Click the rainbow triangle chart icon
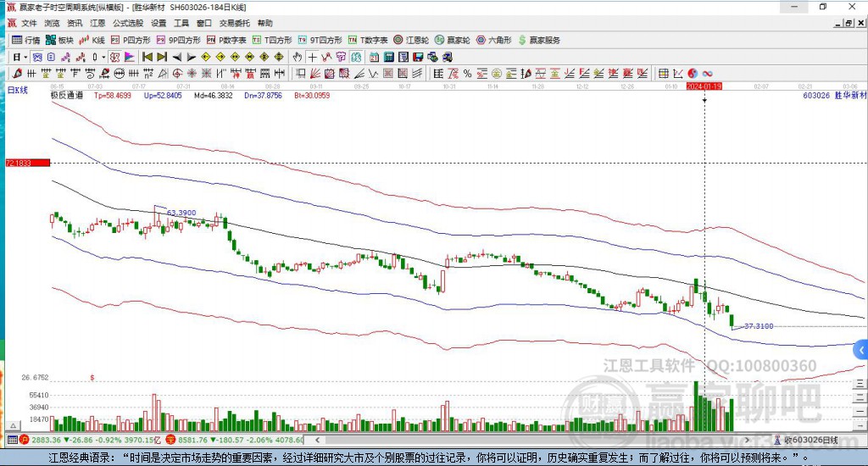Viewport: 868px width, 466px height. tap(129, 57)
